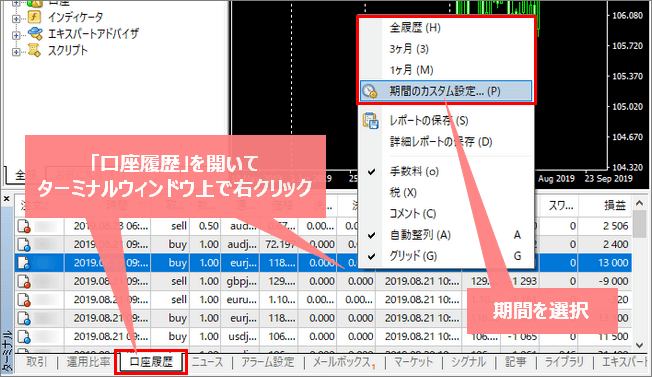Click the Scripts icon in Navigator
652x377 pixels.
34,50
